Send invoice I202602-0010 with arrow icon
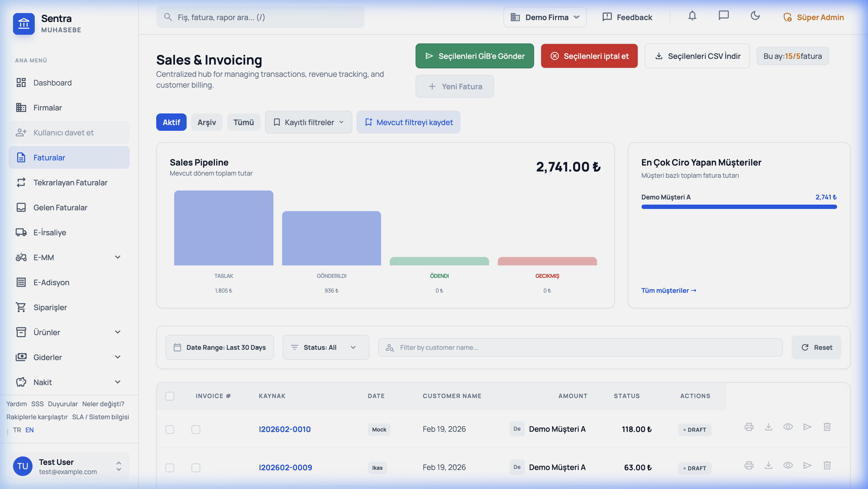868x489 pixels. [x=807, y=427]
